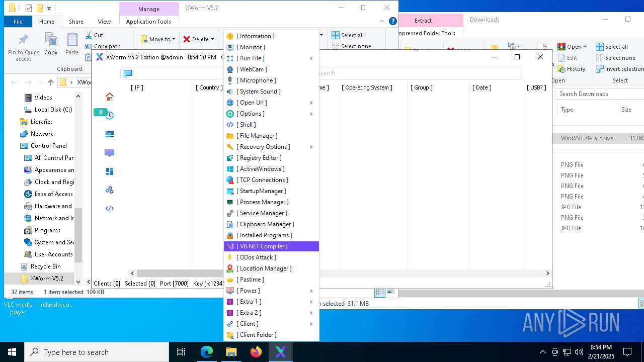Click the Client Folder icon
The image size is (644, 362).
[x=230, y=335]
